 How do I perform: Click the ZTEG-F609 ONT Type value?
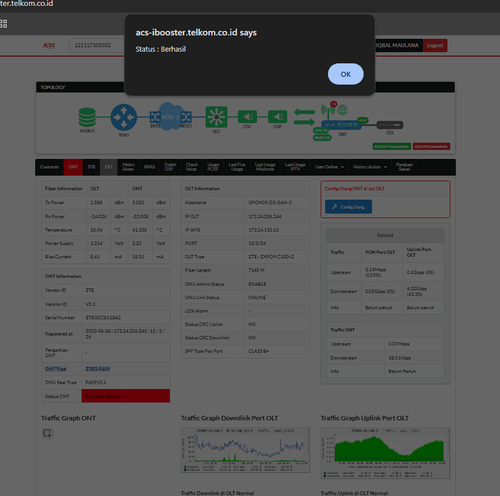point(98,369)
